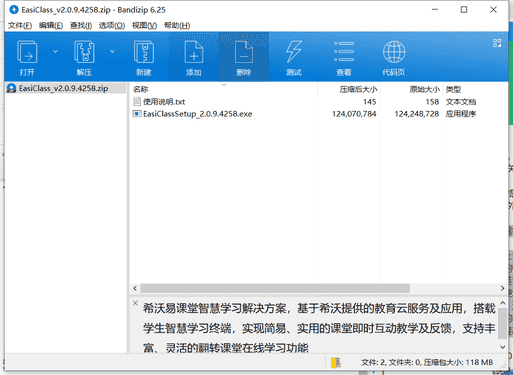Sort by the 原始大小 column header

coord(411,89)
